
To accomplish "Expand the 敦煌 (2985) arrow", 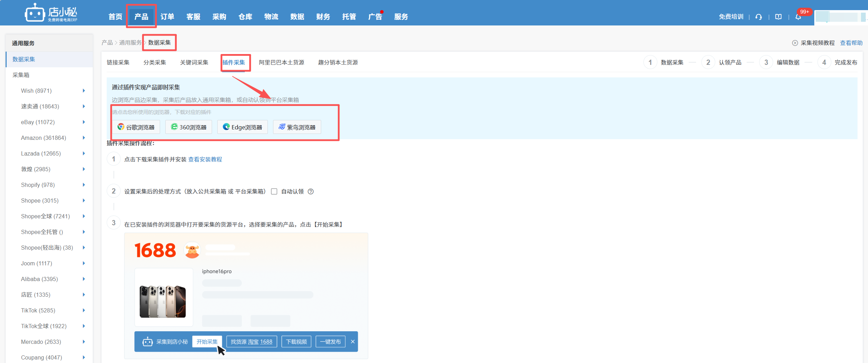I will click(x=84, y=169).
